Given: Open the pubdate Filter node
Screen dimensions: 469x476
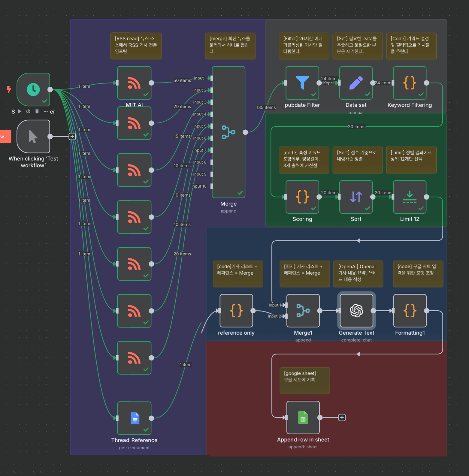Looking at the screenshot, I should 302,83.
